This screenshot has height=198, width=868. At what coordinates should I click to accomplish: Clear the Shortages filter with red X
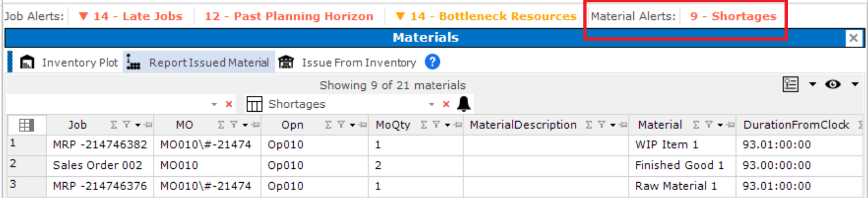click(x=446, y=104)
